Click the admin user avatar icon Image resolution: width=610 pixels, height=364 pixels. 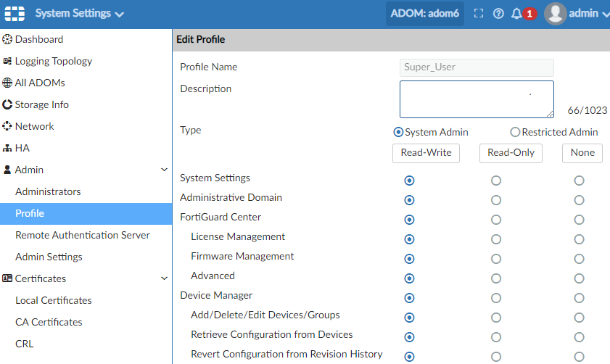click(x=555, y=14)
